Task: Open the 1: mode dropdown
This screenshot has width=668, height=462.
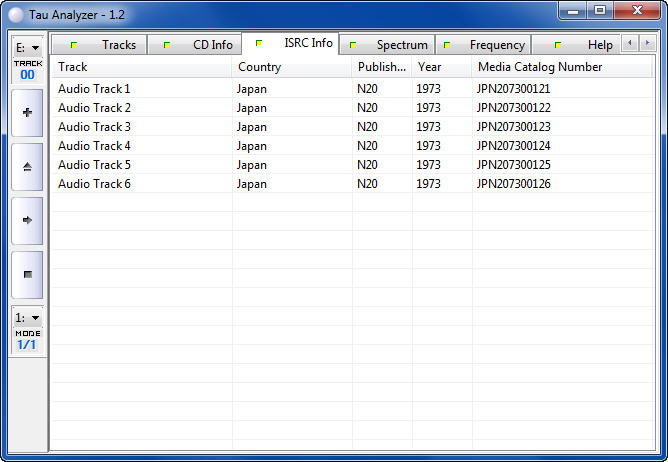Action: (27, 317)
